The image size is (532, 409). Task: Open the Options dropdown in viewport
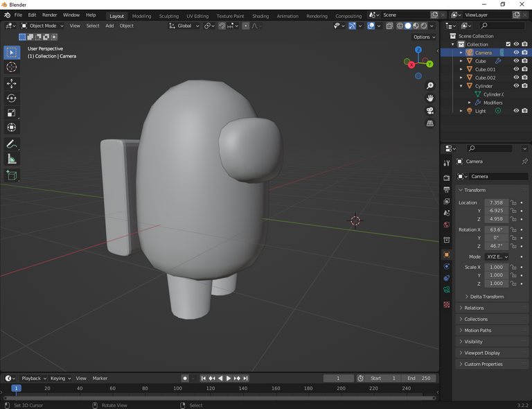424,37
